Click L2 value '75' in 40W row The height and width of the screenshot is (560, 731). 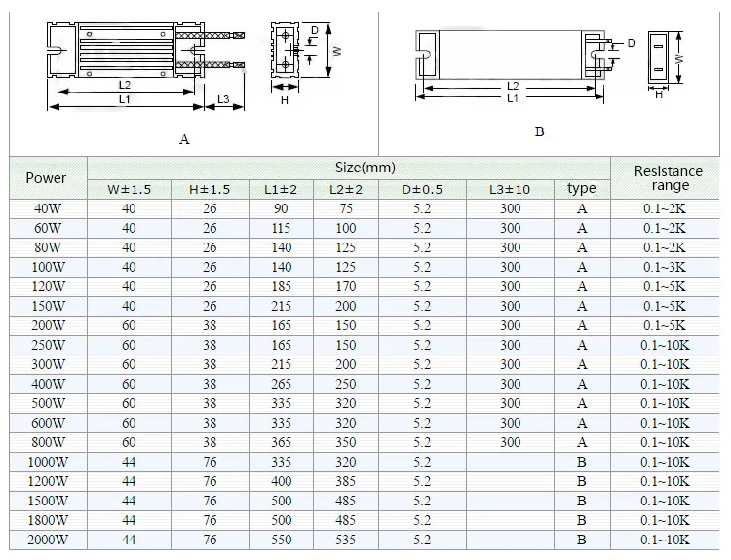click(346, 208)
